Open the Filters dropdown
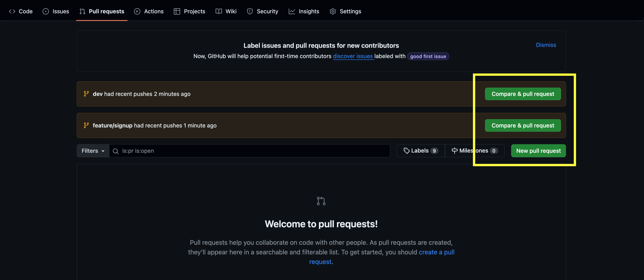 (x=93, y=151)
